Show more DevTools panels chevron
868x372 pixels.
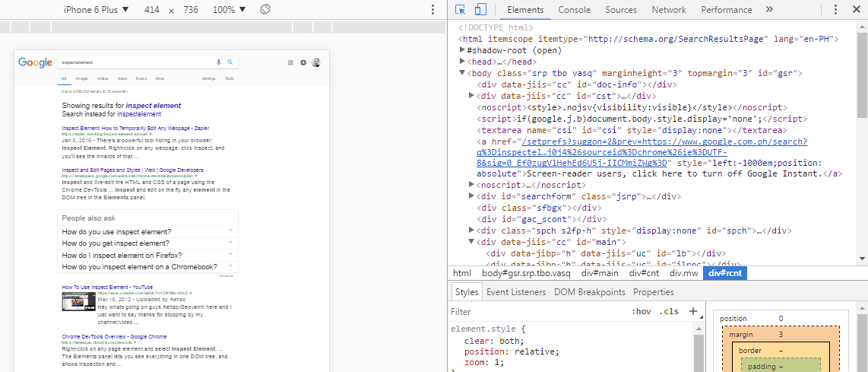tap(769, 9)
